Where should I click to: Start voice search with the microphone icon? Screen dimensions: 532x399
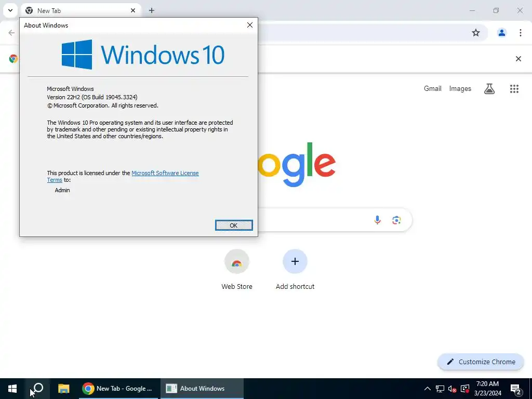(x=377, y=220)
